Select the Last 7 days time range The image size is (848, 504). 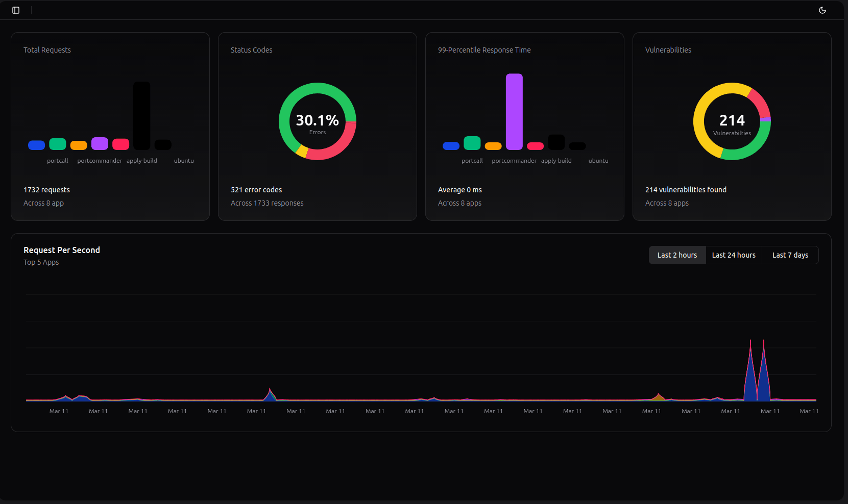(790, 255)
